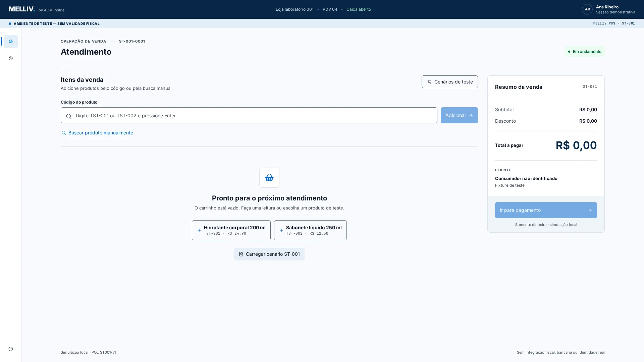This screenshot has height=362, width=644.
Task: Click the Em andamento status badge
Action: click(585, 52)
